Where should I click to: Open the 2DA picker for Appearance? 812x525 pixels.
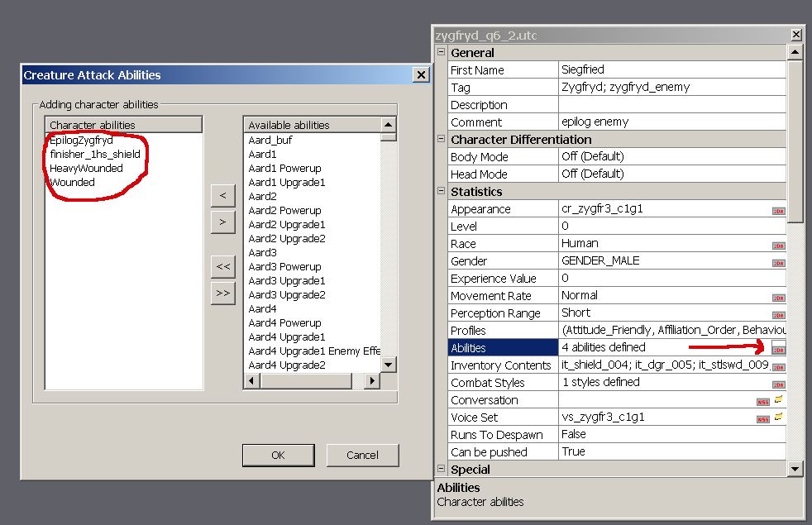778,210
